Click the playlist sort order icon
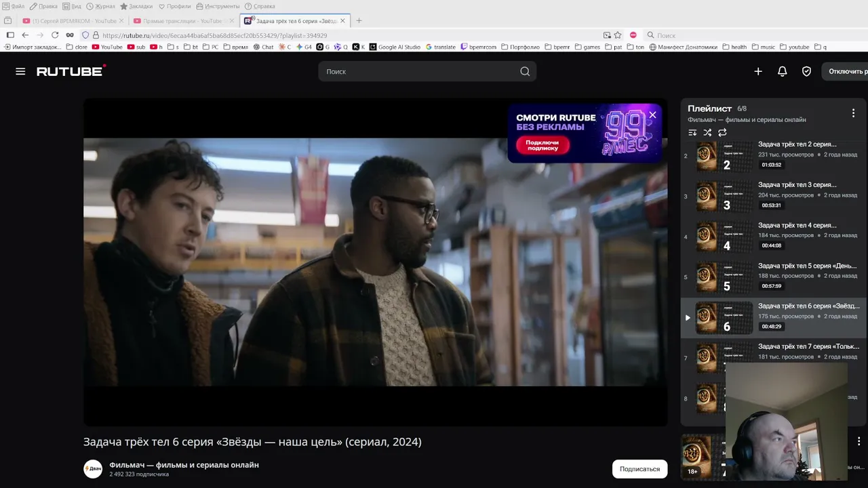Image resolution: width=868 pixels, height=488 pixels. pos(692,133)
